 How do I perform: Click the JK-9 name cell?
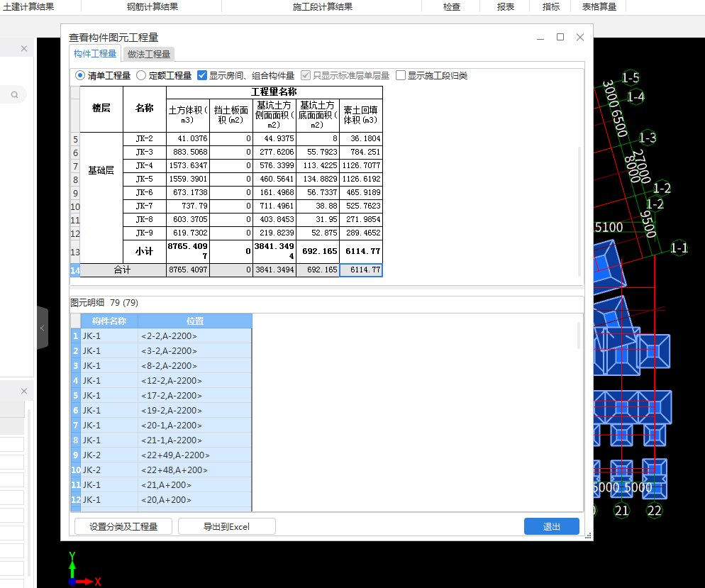tap(144, 233)
